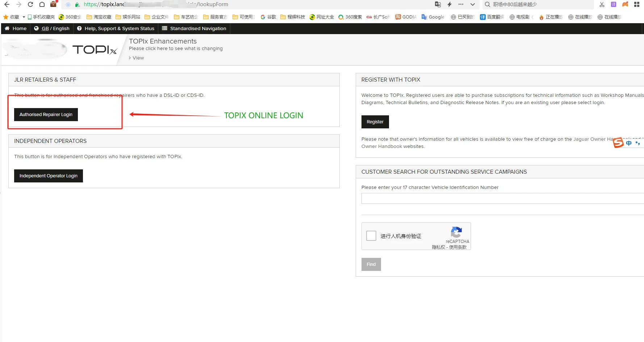Open the 企业文件 bookmark folder
The image size is (644, 342).
[x=157, y=17]
